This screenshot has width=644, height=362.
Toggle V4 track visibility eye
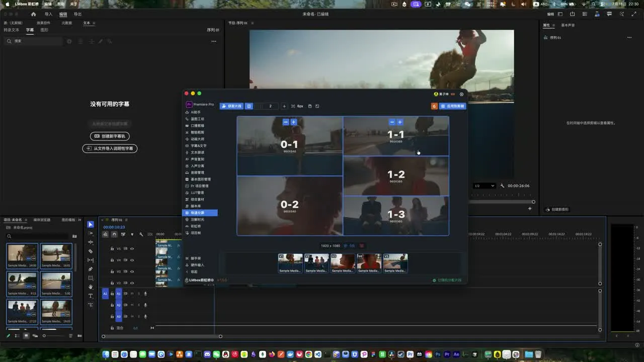[x=132, y=260]
